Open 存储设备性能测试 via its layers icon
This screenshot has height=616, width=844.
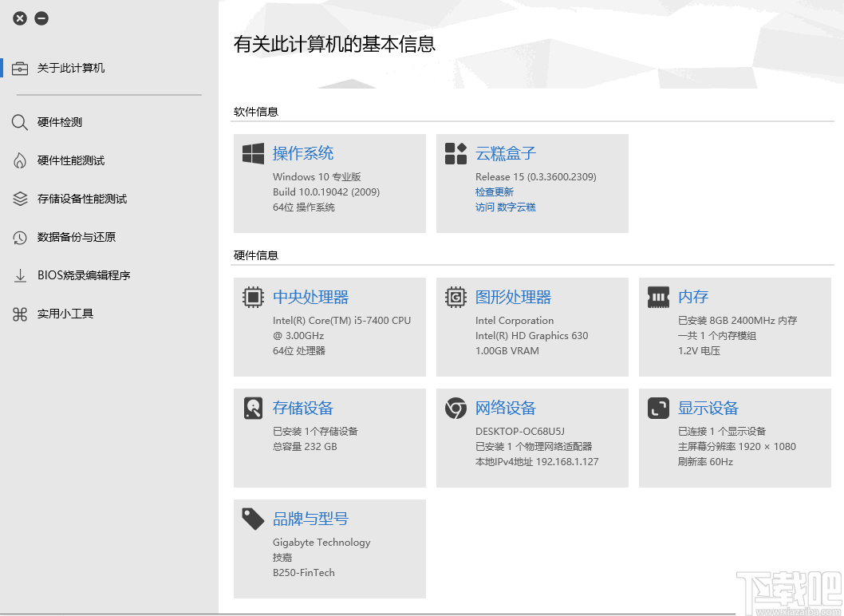tap(20, 198)
